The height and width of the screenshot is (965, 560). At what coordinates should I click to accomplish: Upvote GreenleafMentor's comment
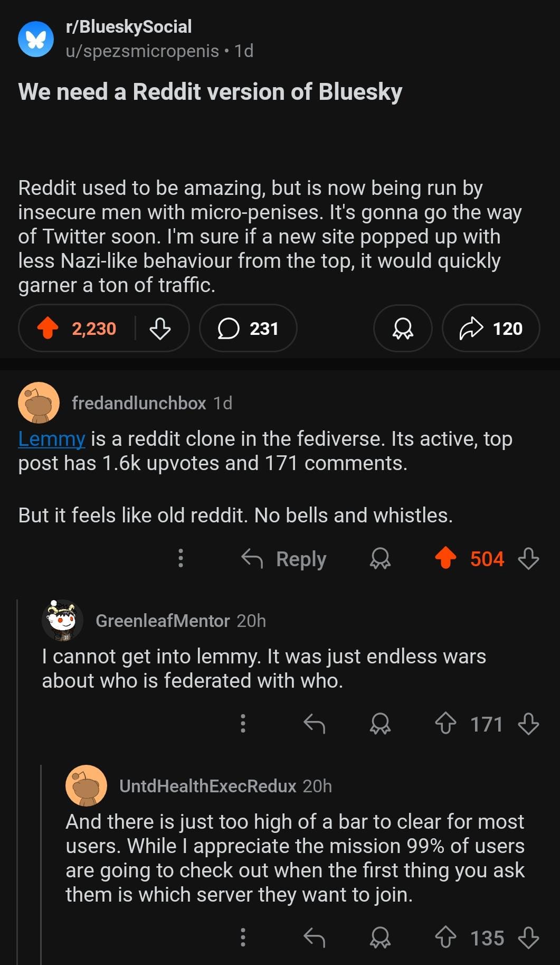coord(446,724)
